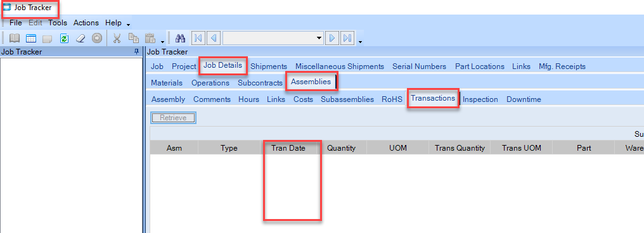Go to previous record arrow
This screenshot has width=644, height=233.
coord(213,38)
